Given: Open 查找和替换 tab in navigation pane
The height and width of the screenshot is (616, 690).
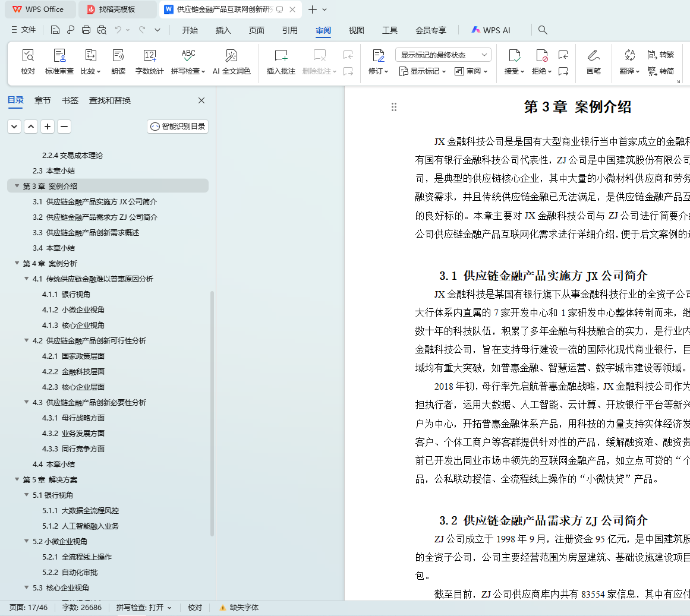Looking at the screenshot, I should tap(110, 100).
